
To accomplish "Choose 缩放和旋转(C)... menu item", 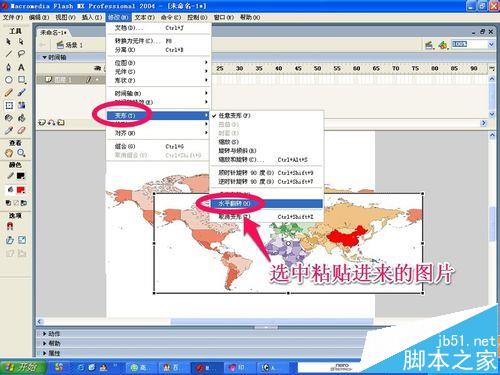I will [x=267, y=160].
